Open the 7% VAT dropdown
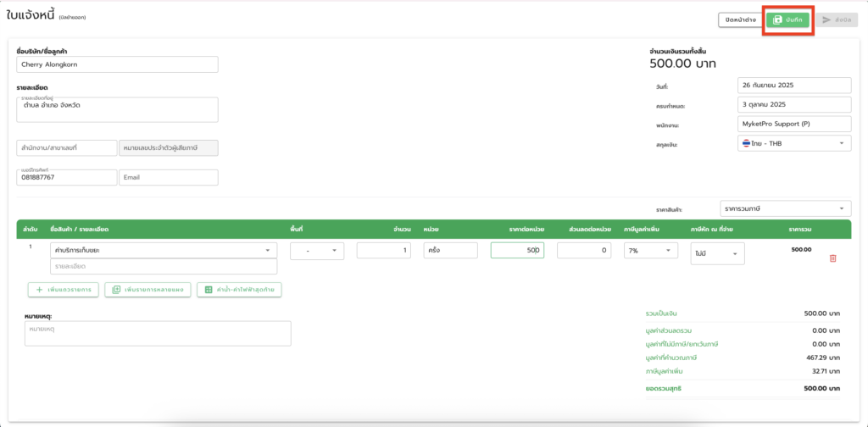868x427 pixels. tap(651, 251)
